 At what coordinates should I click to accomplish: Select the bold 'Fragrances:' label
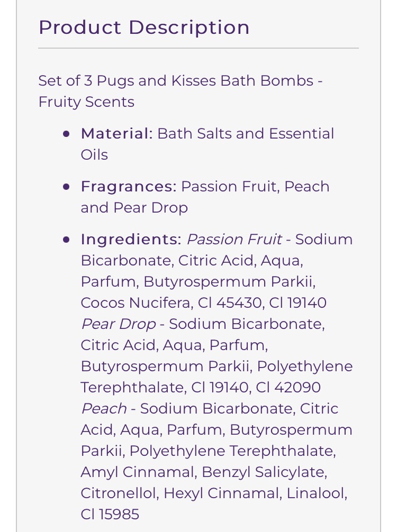[x=129, y=187]
